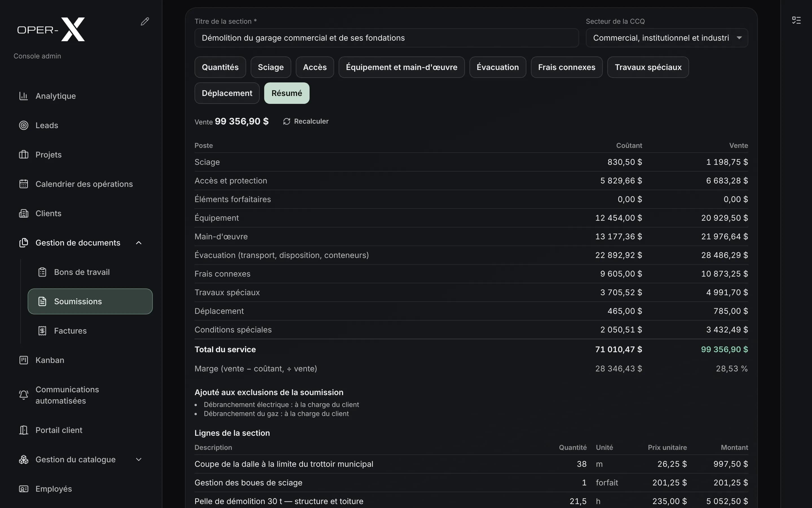The height and width of the screenshot is (508, 812).
Task: Click the Gestion de documents files icon
Action: pyautogui.click(x=23, y=243)
